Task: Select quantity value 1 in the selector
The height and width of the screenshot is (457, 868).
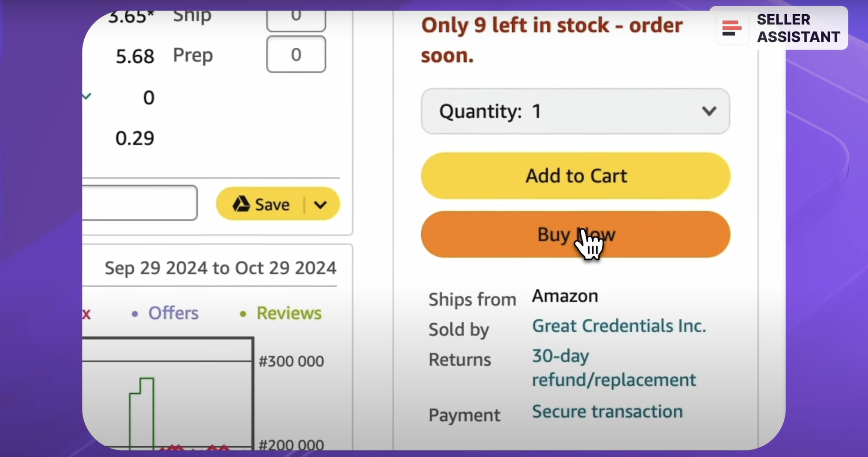Action: (x=536, y=111)
